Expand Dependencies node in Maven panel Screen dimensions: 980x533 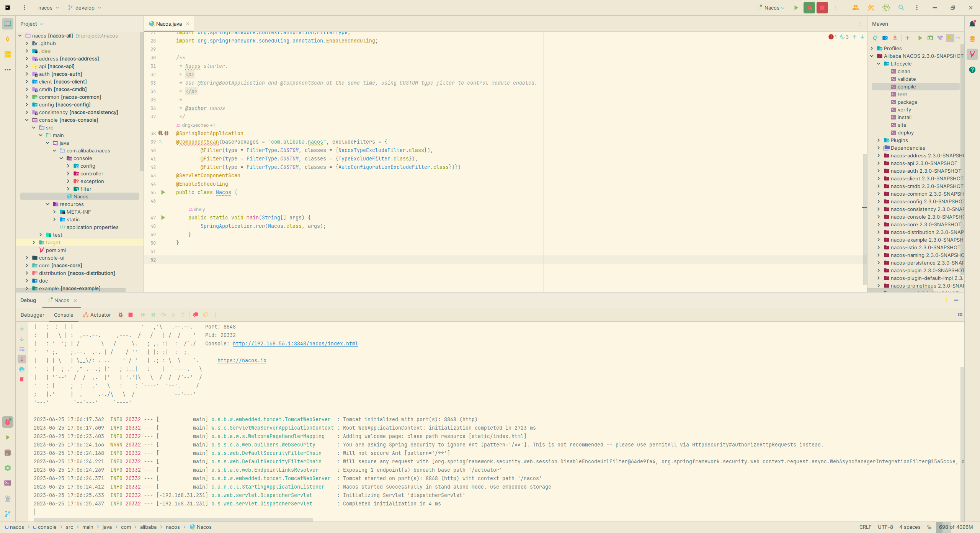pyautogui.click(x=879, y=148)
